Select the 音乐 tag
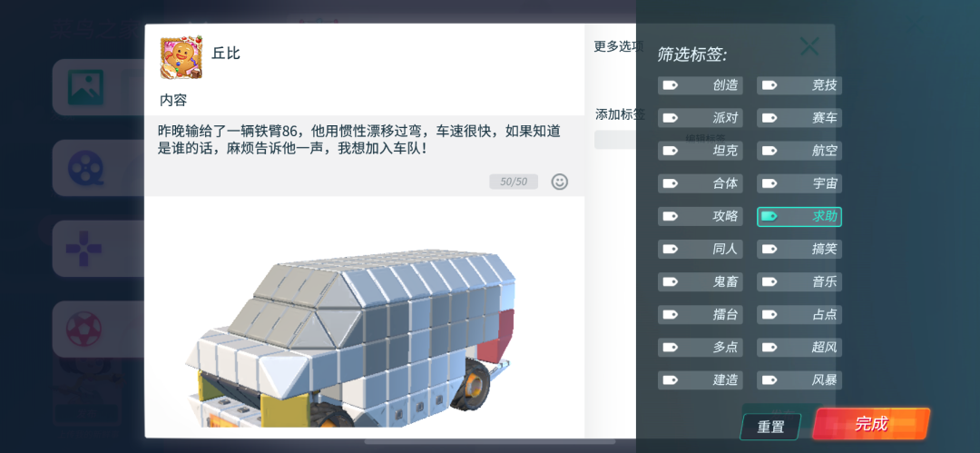The height and width of the screenshot is (453, 980). 799,281
